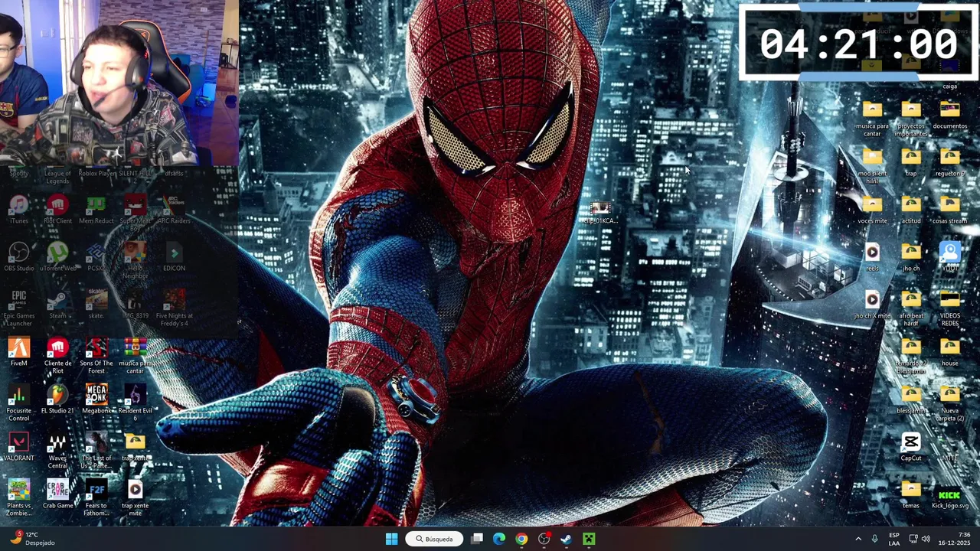
Task: Open the Cliente de Riot shortcut
Action: [x=57, y=356]
